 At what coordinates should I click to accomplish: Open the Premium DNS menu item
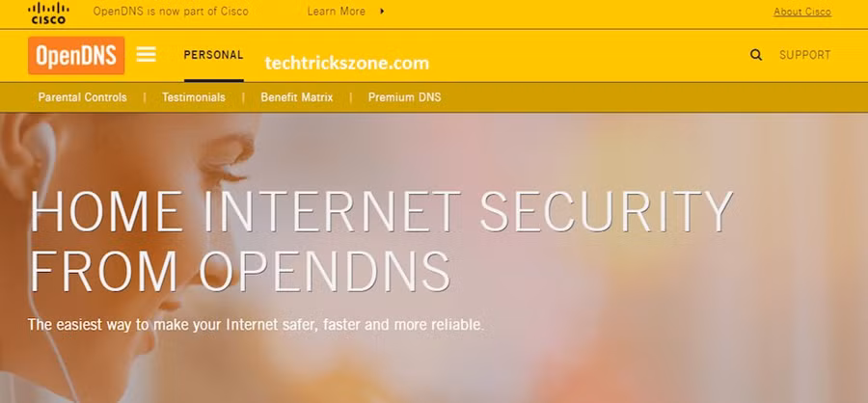(405, 97)
